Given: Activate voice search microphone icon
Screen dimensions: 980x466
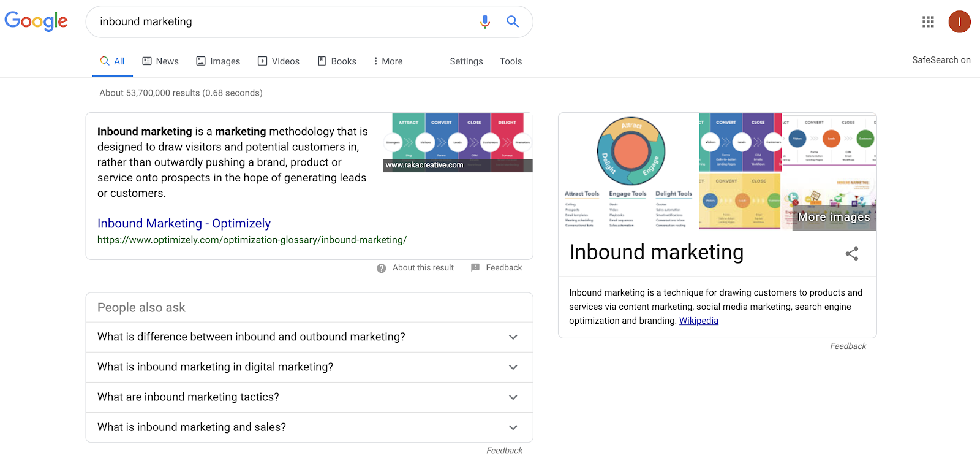Looking at the screenshot, I should click(485, 21).
